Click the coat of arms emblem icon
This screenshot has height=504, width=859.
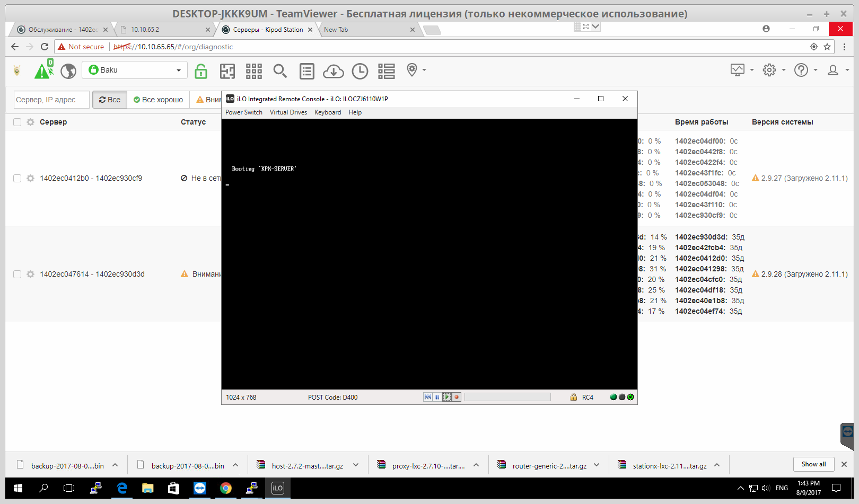[17, 70]
